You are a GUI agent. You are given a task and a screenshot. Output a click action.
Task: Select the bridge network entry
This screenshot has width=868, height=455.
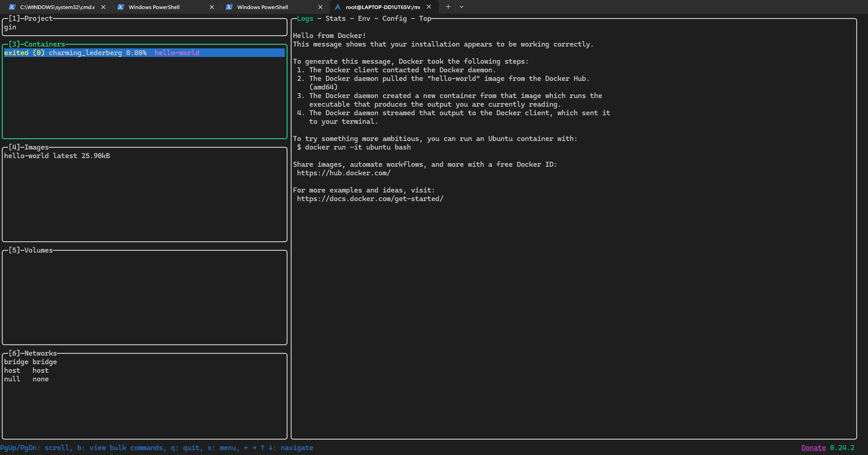pyautogui.click(x=30, y=362)
